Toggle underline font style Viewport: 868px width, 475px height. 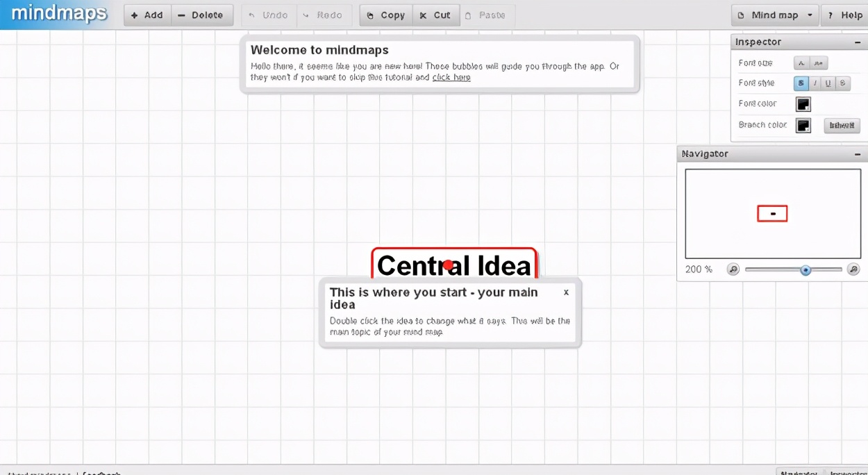click(x=828, y=83)
